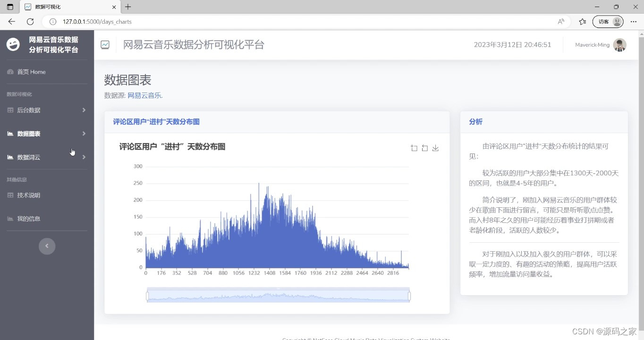Reload the page with the refresh icon
Viewport: 644px width, 340px height.
[30, 22]
